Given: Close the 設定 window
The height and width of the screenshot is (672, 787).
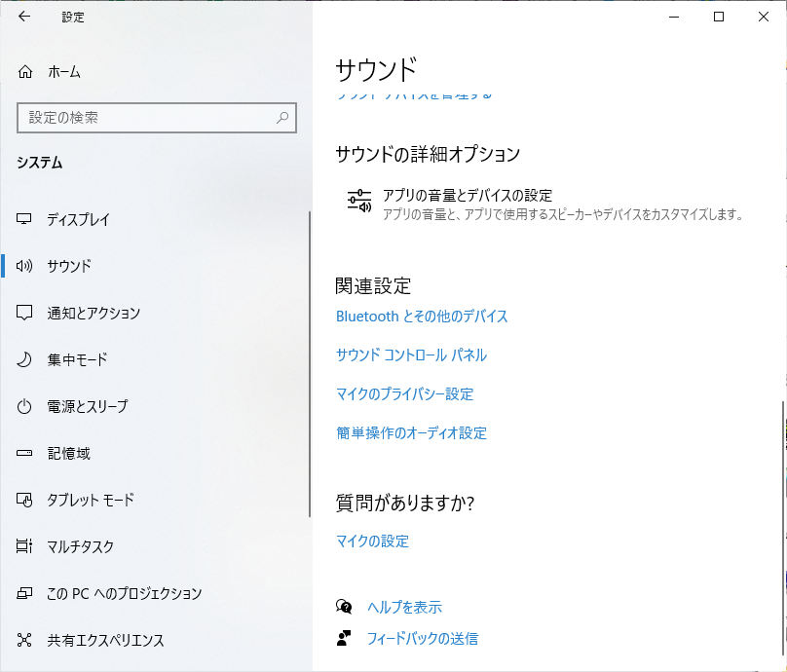Looking at the screenshot, I should tap(764, 17).
